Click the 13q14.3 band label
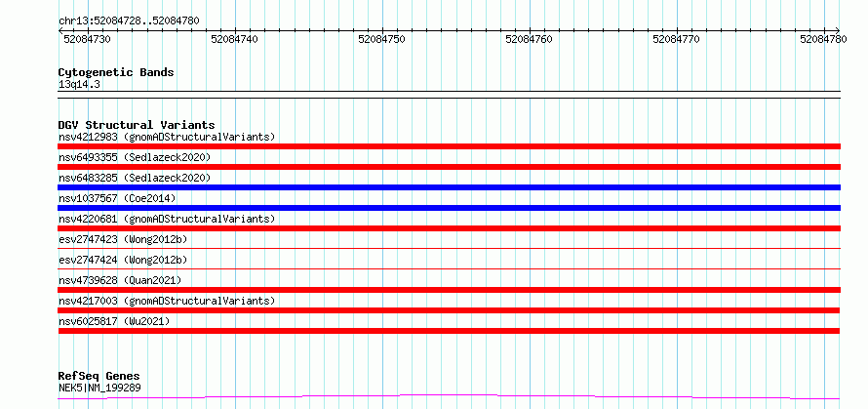 coord(79,85)
